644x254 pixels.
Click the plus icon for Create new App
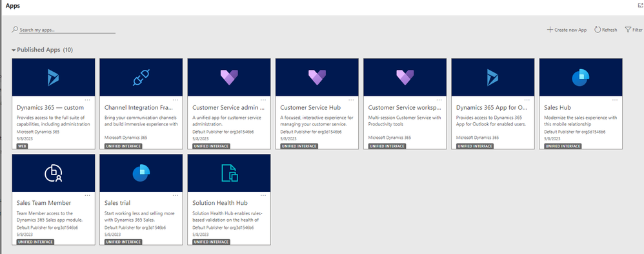pos(550,30)
